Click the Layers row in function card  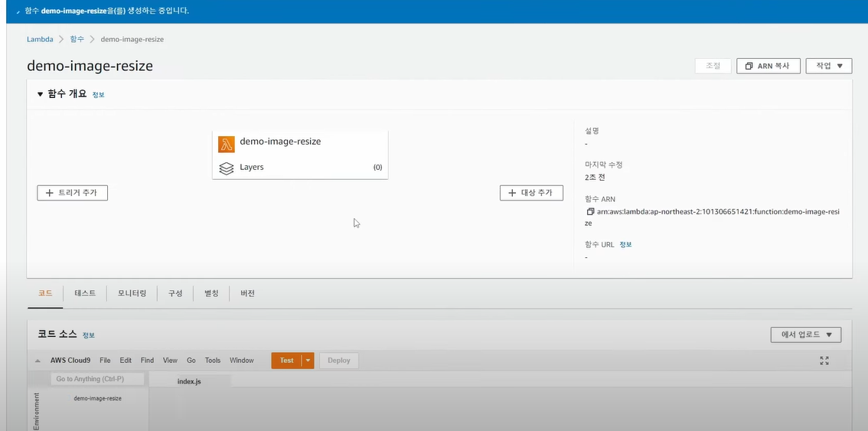pyautogui.click(x=300, y=168)
